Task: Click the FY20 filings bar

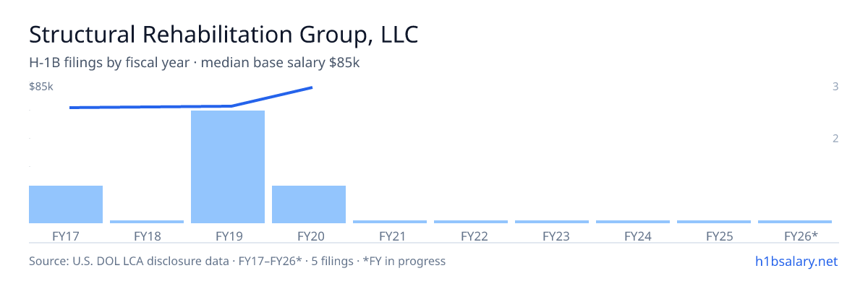Action: coord(309,204)
